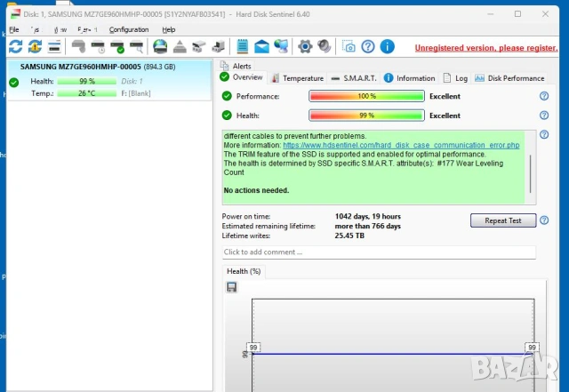Click the green Health 99 % bar in disk list
The height and width of the screenshot is (392, 569).
tap(86, 81)
